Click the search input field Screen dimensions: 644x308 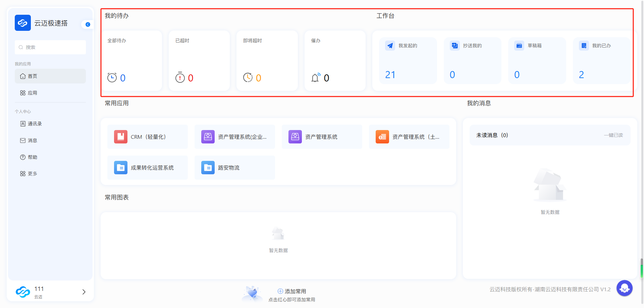pos(50,47)
